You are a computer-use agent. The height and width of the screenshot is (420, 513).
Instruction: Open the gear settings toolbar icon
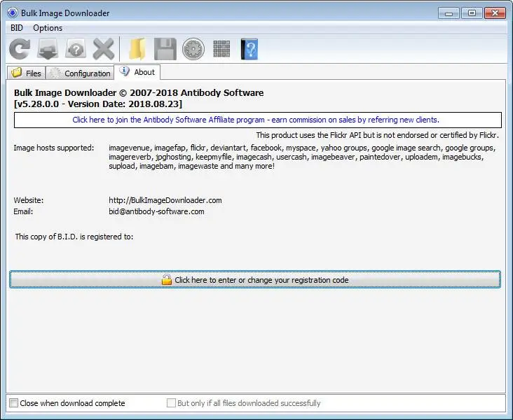(193, 49)
